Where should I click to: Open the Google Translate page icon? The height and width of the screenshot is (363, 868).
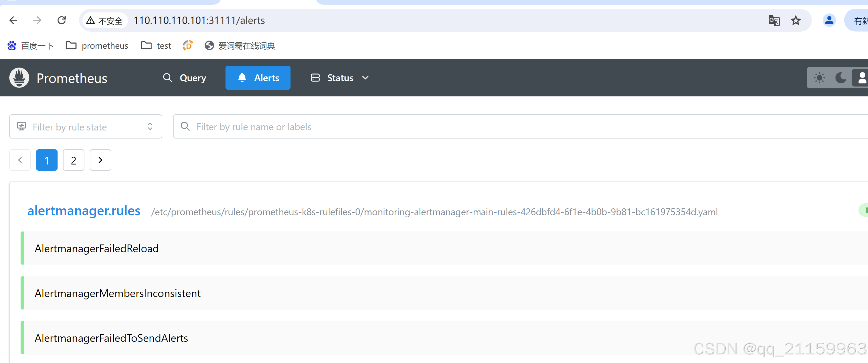(x=774, y=21)
